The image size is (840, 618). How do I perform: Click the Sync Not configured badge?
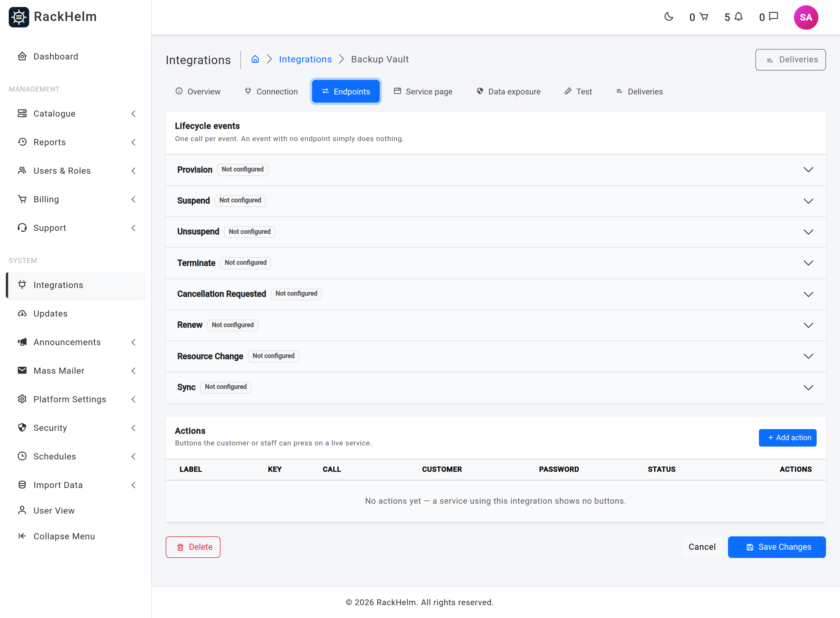(x=226, y=387)
